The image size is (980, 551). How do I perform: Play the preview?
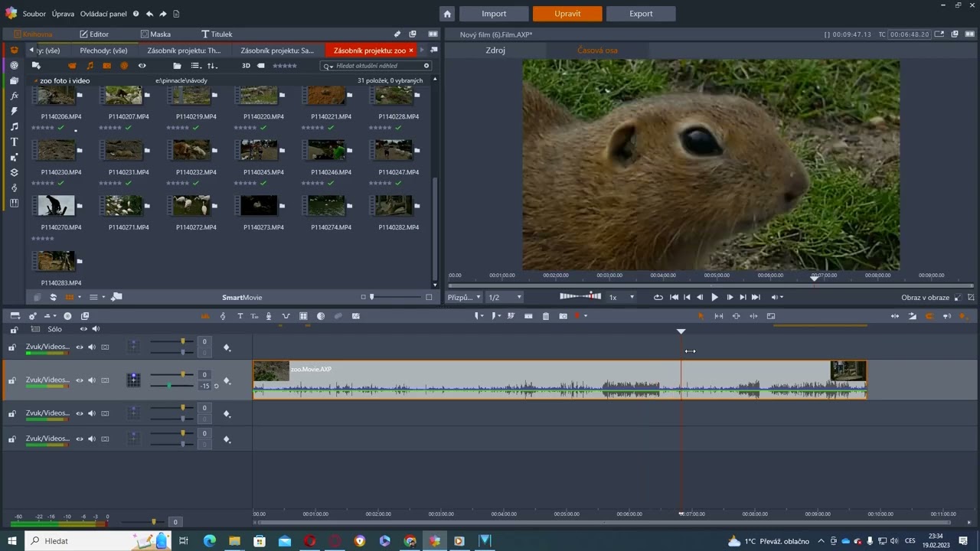714,297
